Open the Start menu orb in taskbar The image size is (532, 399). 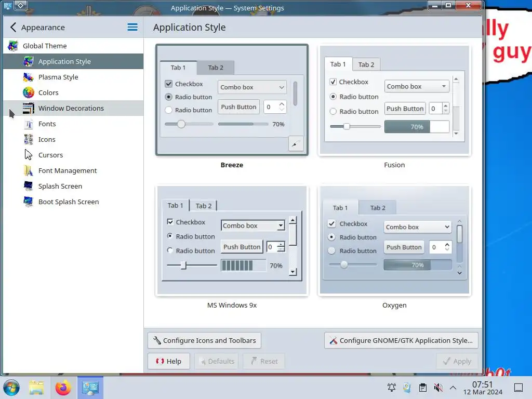11,388
